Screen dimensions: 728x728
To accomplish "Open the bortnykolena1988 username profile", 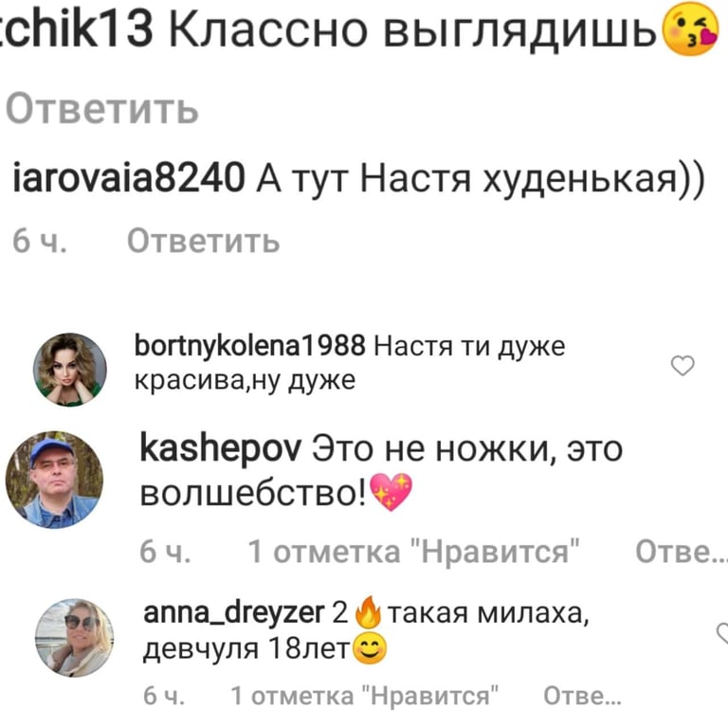I will [x=250, y=346].
